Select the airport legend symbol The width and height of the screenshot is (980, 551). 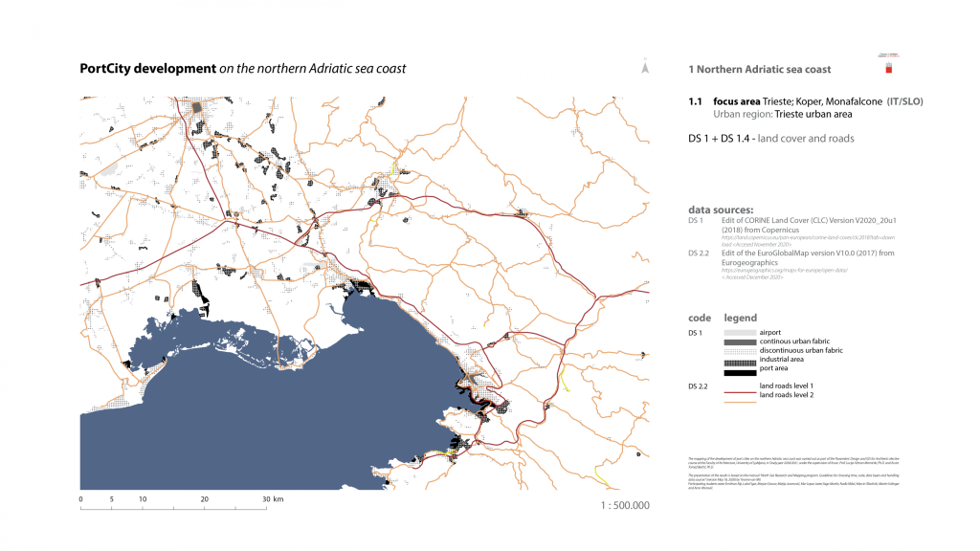pos(739,332)
